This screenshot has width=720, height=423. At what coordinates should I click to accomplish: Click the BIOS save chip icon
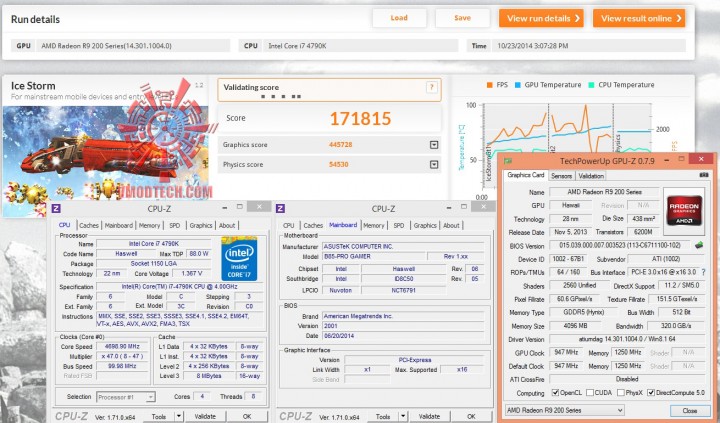699,245
